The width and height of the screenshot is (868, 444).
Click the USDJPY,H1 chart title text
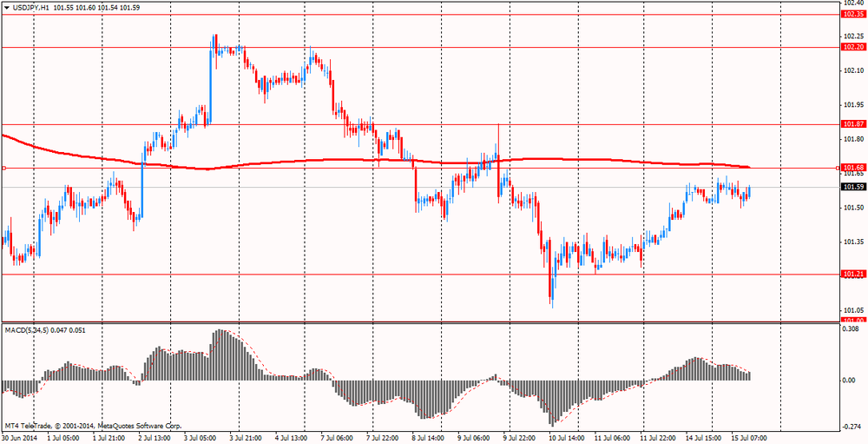(30, 6)
